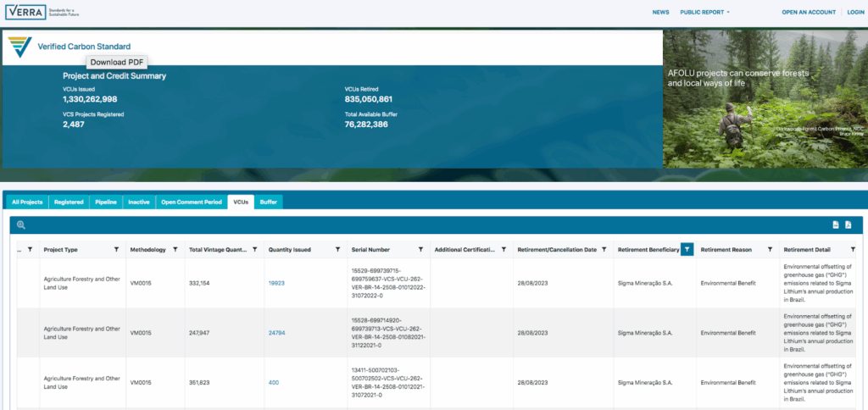The width and height of the screenshot is (868, 410).
Task: Switch to the Registered tab
Action: pos(69,202)
